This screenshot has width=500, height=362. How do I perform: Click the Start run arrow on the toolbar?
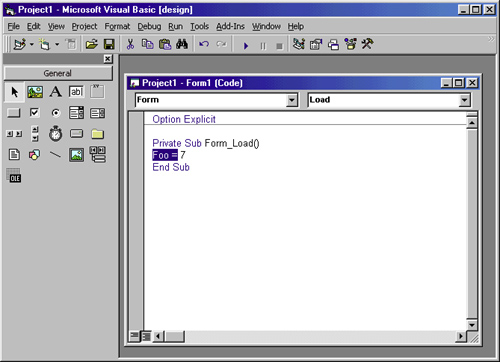click(x=246, y=45)
